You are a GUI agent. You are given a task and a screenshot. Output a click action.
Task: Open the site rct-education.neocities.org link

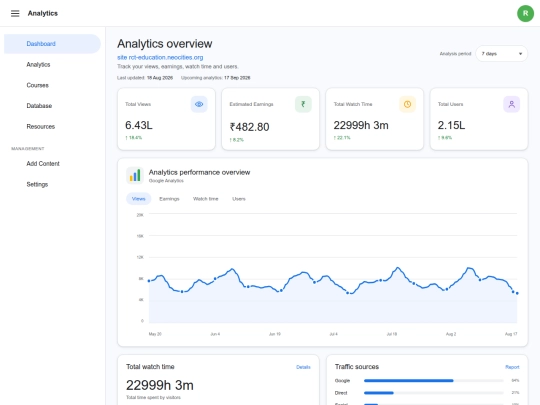[x=160, y=58]
